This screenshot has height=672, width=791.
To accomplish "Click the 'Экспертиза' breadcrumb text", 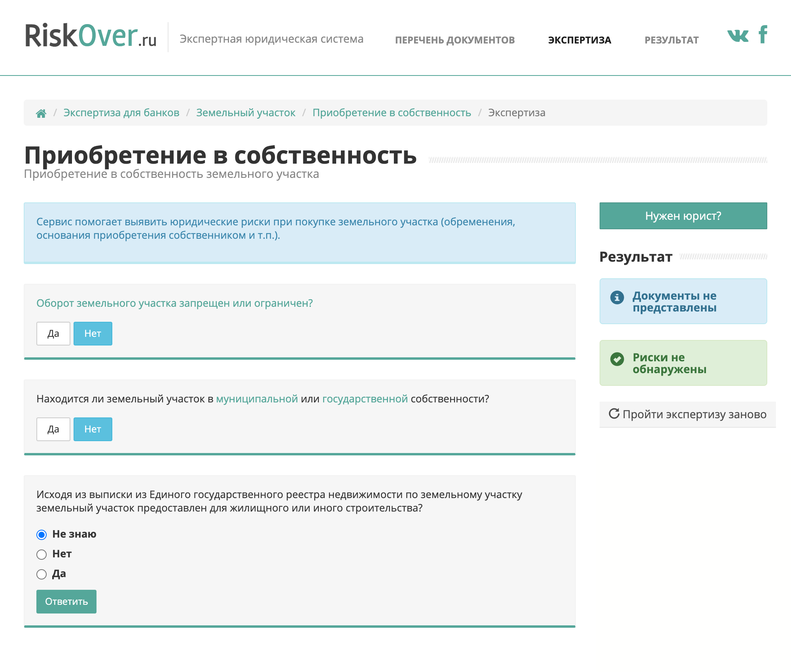I will tap(517, 113).
